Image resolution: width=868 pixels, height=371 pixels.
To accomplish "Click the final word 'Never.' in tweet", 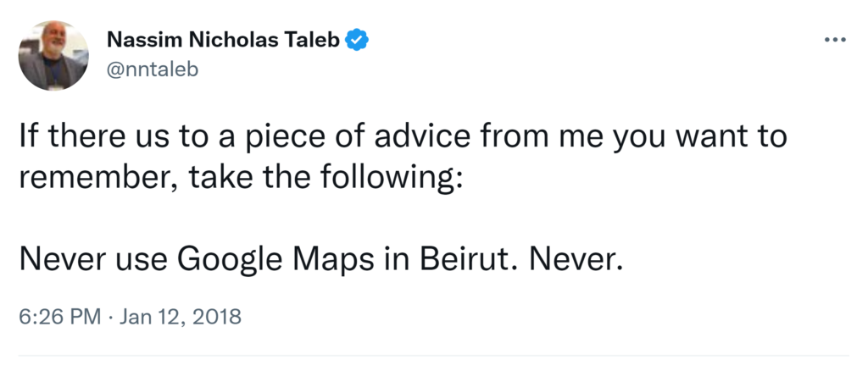I will coord(576,259).
